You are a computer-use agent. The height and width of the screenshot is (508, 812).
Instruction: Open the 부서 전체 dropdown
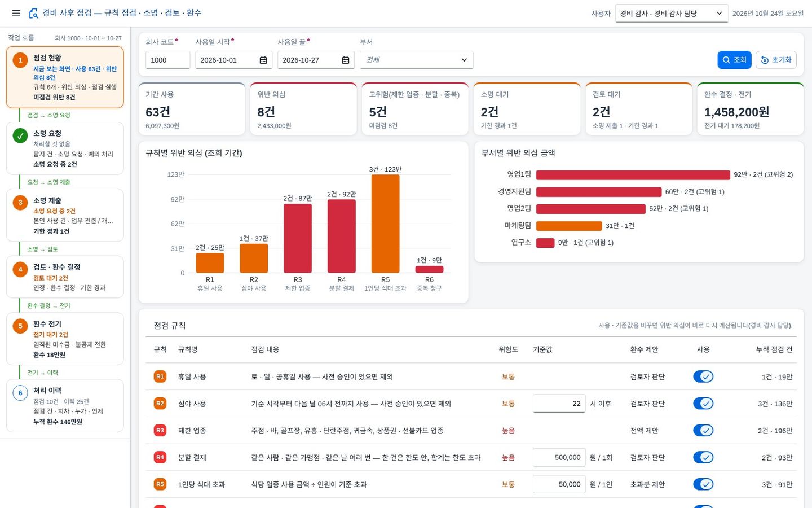(416, 60)
